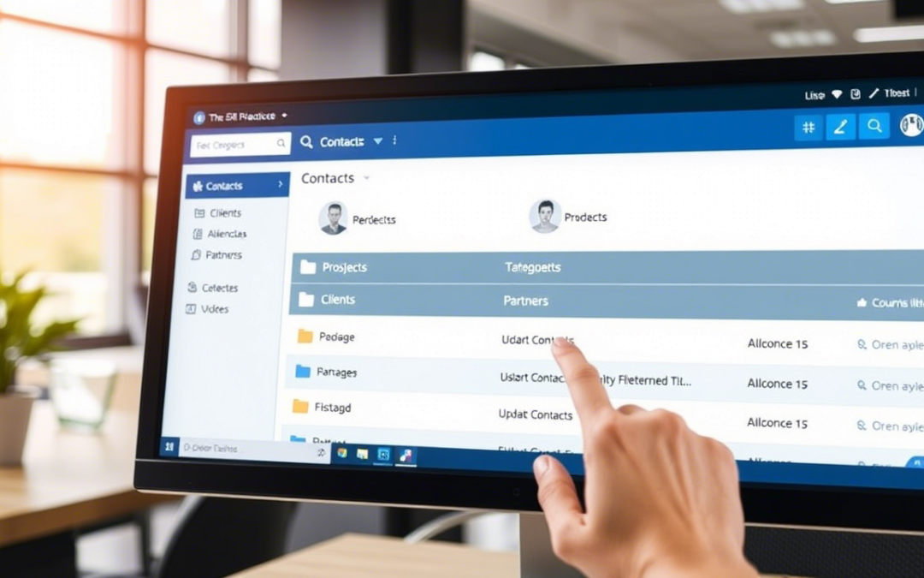Click the white folder icon in the Clients header row

click(x=305, y=300)
